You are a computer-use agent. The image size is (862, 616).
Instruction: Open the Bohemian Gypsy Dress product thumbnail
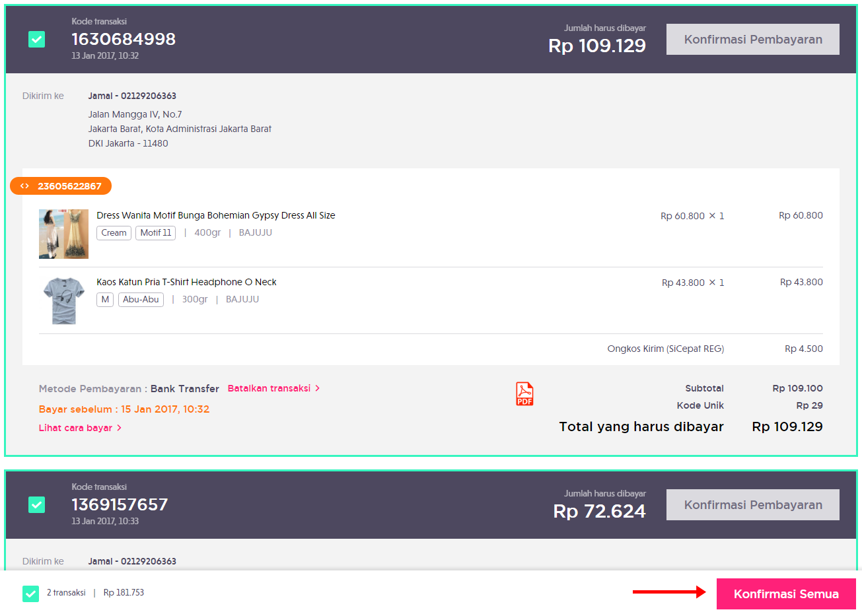click(63, 234)
